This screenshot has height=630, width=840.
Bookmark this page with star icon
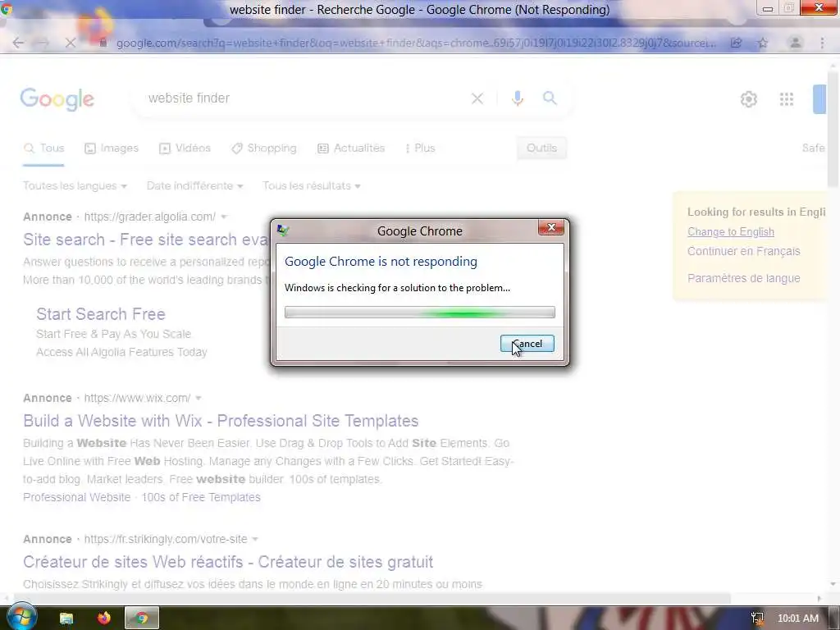pos(763,43)
